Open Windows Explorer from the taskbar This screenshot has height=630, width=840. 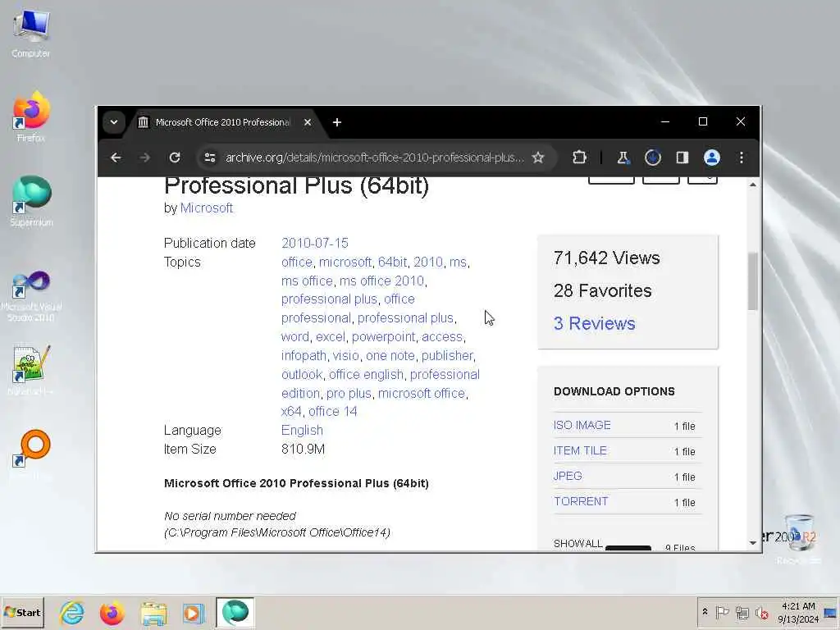(x=153, y=613)
